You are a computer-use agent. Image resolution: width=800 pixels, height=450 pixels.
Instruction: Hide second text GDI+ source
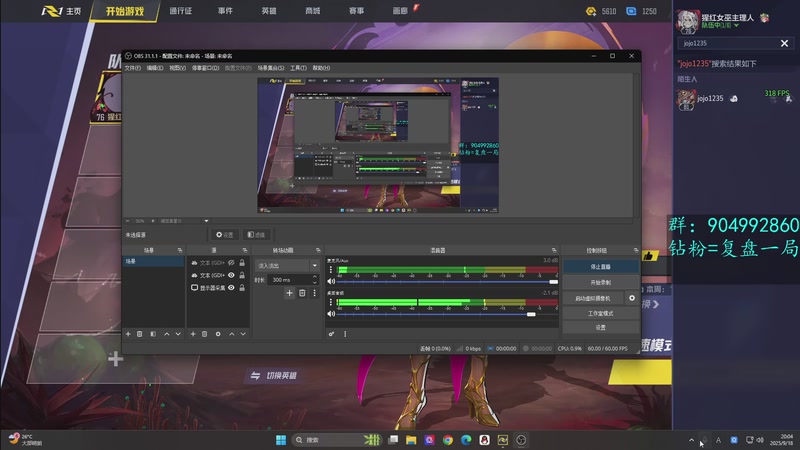(231, 275)
